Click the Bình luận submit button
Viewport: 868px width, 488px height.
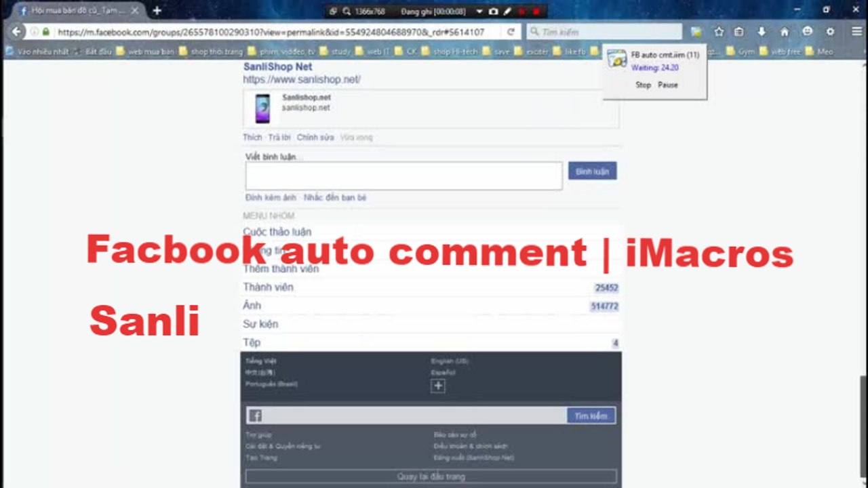pos(592,171)
